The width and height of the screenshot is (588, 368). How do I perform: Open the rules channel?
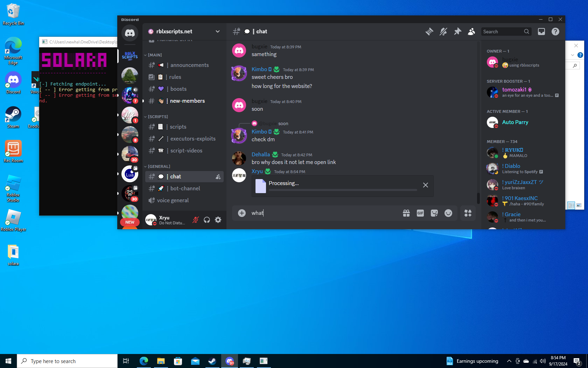(184, 77)
